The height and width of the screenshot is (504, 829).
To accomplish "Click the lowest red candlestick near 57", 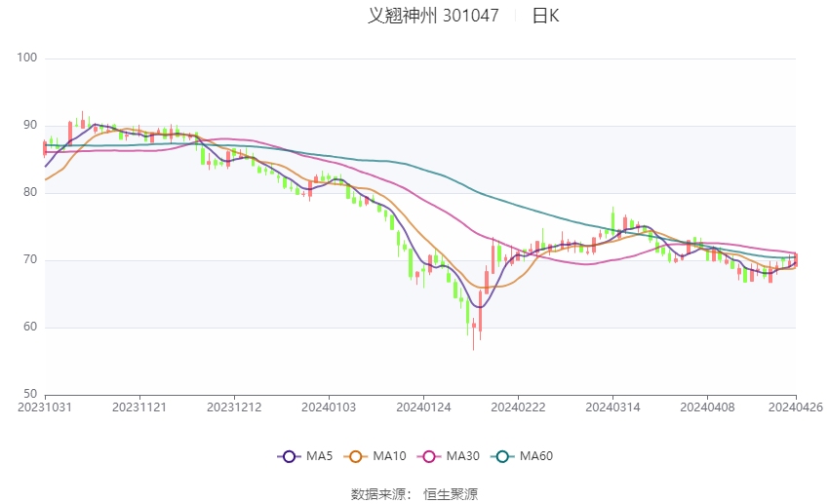I will tap(474, 332).
